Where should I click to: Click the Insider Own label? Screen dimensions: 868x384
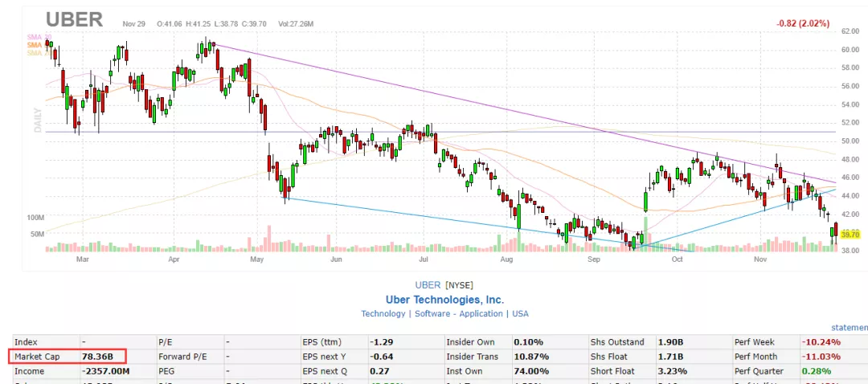point(470,342)
